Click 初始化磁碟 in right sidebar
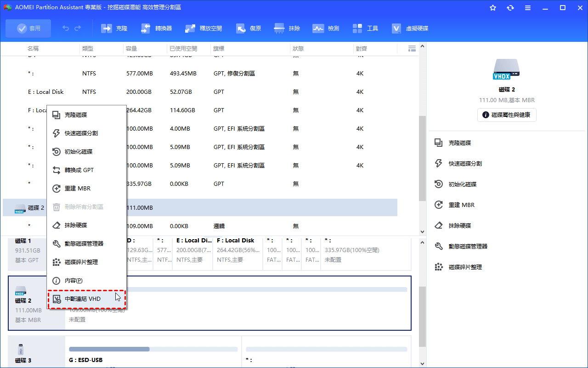This screenshot has height=368, width=588. 456,184
